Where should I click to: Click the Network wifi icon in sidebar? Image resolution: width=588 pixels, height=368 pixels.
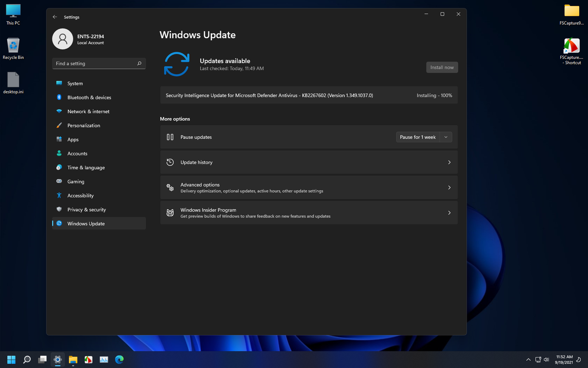pos(59,111)
